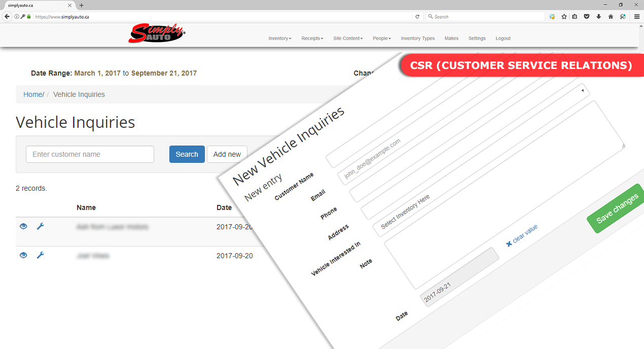Click the browser Search box
Screen dimensions: 644x349
click(485, 16)
